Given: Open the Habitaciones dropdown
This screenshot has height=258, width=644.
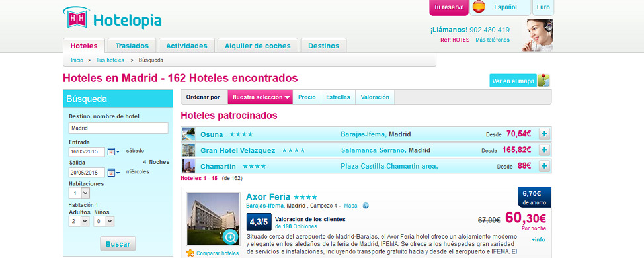Looking at the screenshot, I should (x=79, y=193).
